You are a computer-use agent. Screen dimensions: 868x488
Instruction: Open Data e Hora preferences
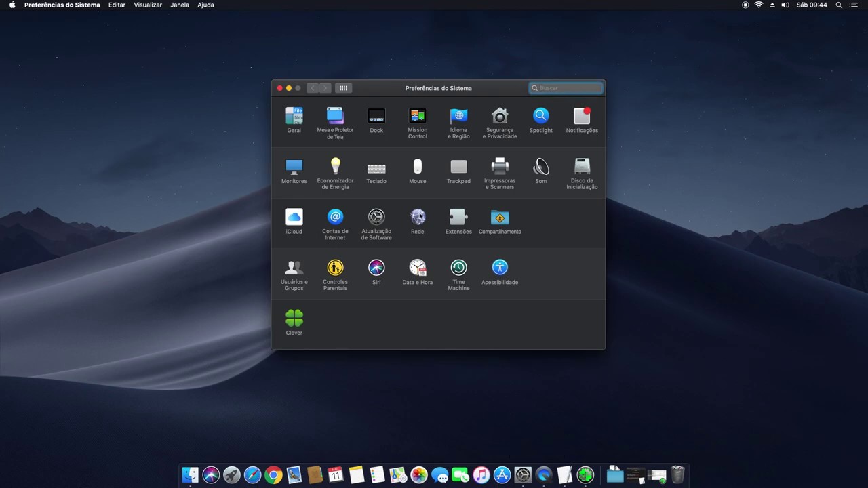(418, 272)
